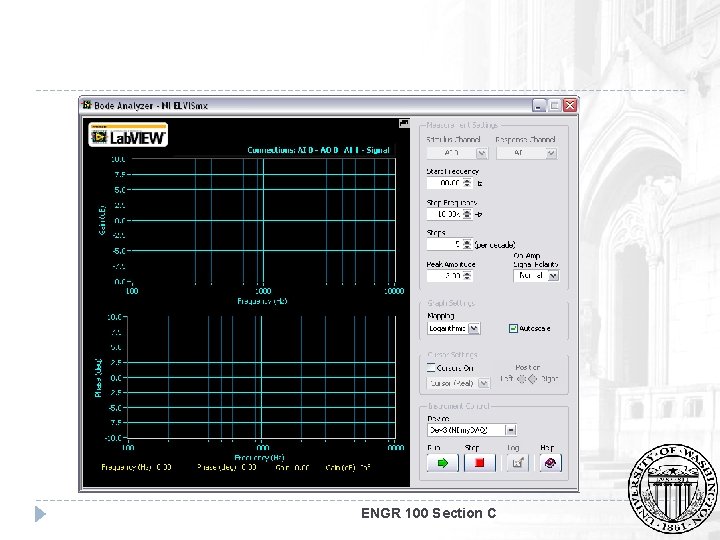Viewport: 720px width, 540px height.
Task: Click the Bode Analyzer title bar icon
Action: (x=87, y=104)
